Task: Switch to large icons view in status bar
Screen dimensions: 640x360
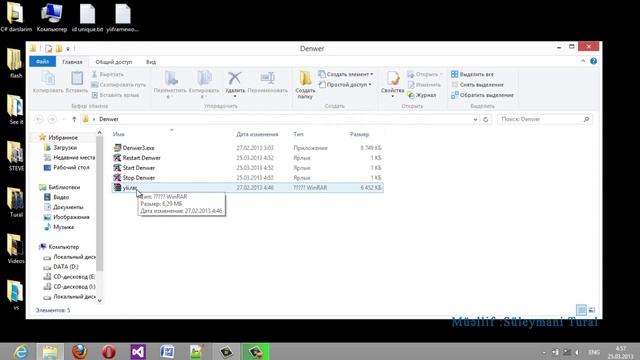Action: coord(592,310)
